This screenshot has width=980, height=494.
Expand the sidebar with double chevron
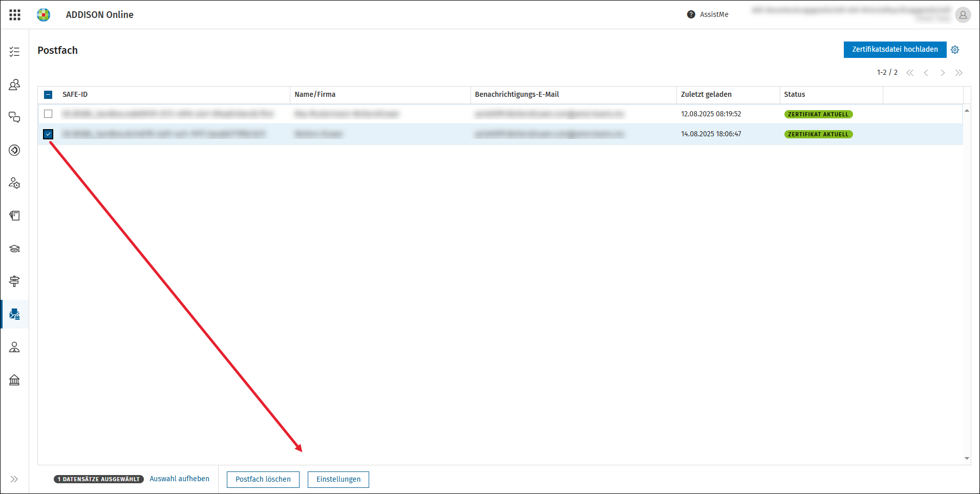pos(14,479)
